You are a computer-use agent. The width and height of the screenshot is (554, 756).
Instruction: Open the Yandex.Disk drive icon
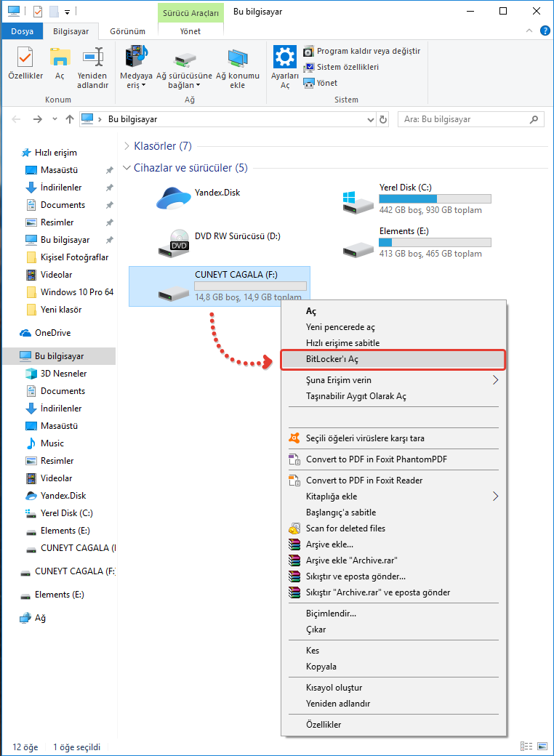pos(174,198)
